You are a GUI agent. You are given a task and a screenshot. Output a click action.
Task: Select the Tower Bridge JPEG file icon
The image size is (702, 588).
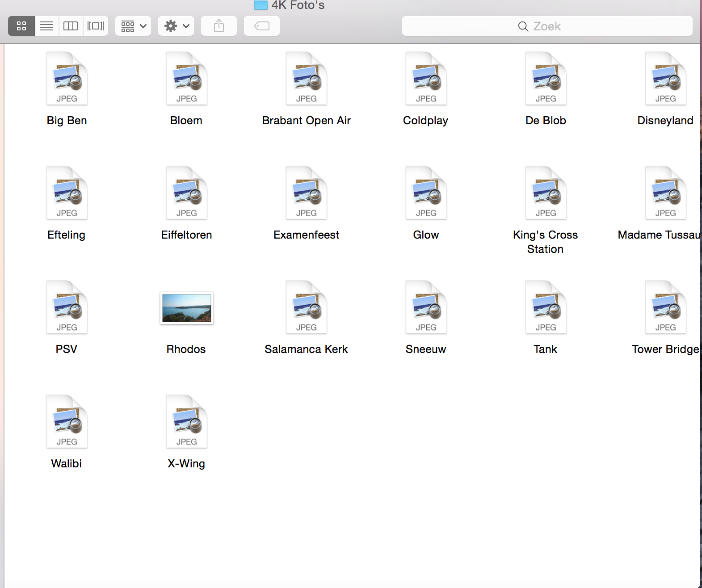666,307
